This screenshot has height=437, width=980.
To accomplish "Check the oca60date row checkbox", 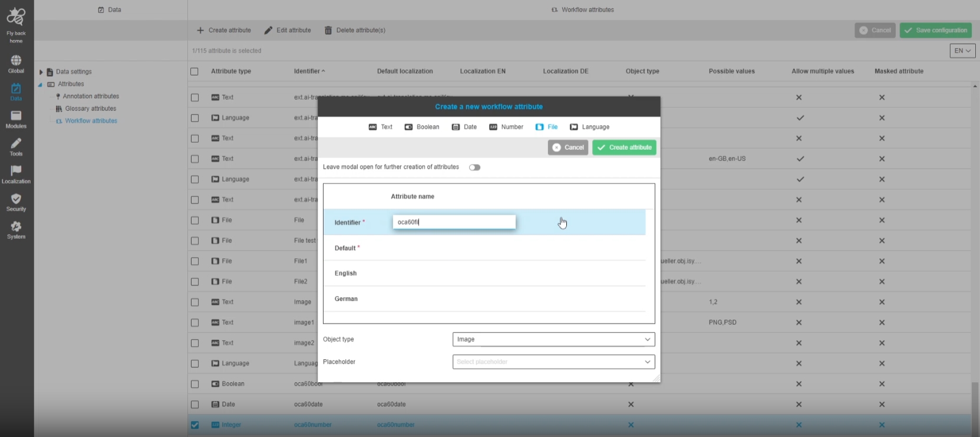I will click(195, 405).
